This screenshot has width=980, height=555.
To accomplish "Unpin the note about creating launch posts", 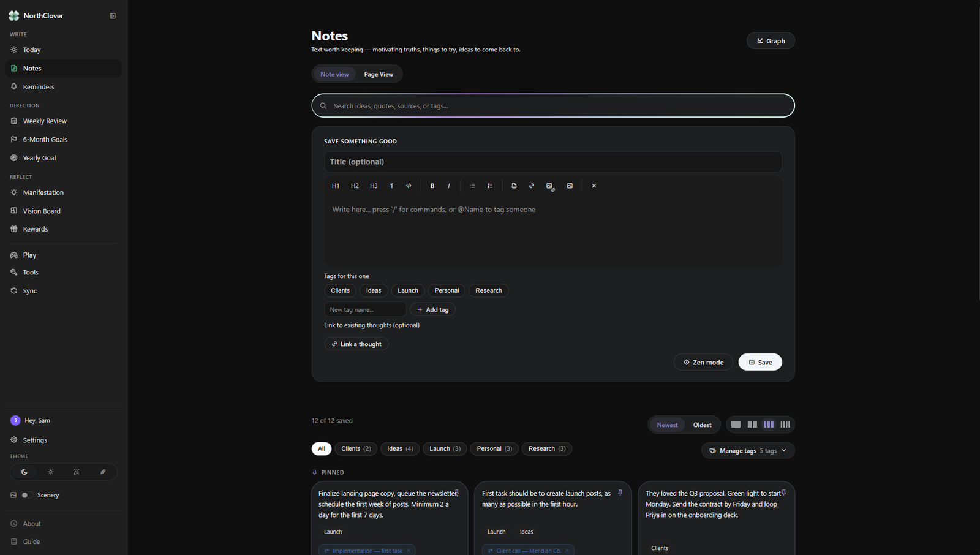I will click(x=620, y=493).
